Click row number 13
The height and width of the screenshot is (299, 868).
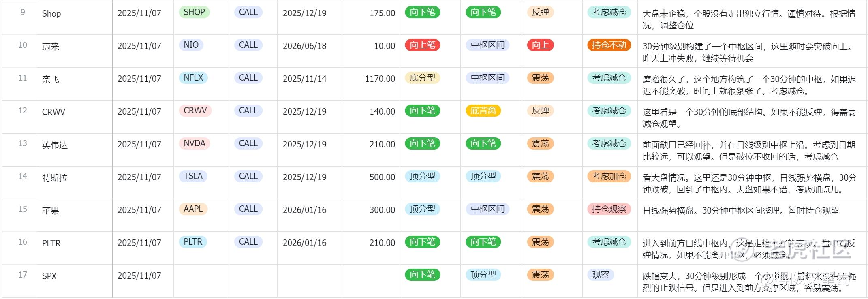tap(23, 143)
